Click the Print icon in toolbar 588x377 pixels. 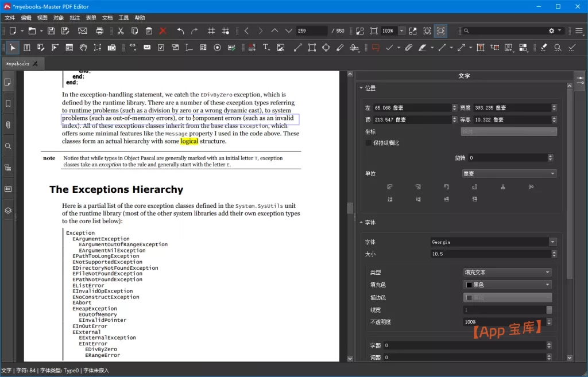click(99, 31)
